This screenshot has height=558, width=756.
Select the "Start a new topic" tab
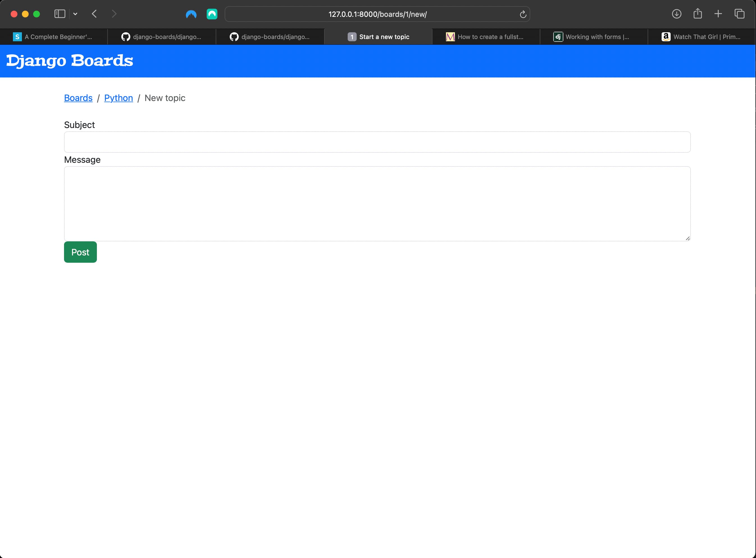tap(378, 37)
